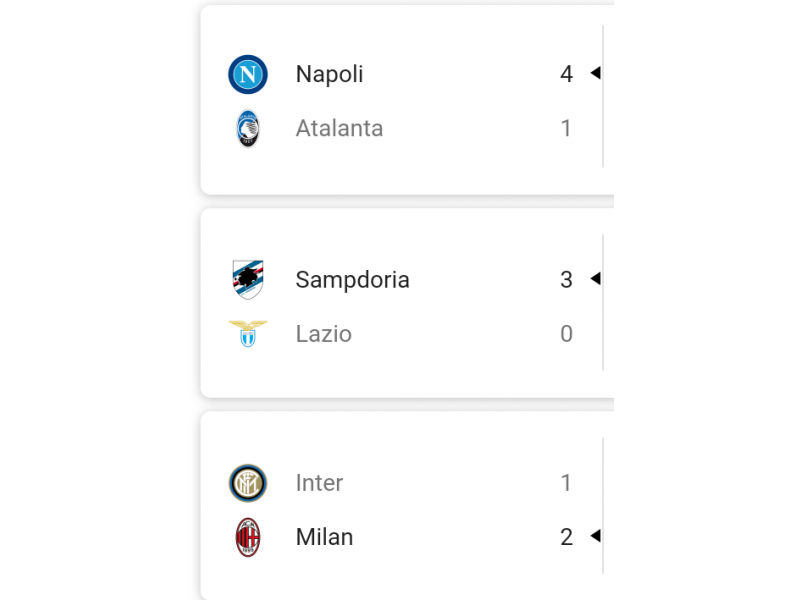Open the Milan team name link
The image size is (800, 600).
point(324,537)
